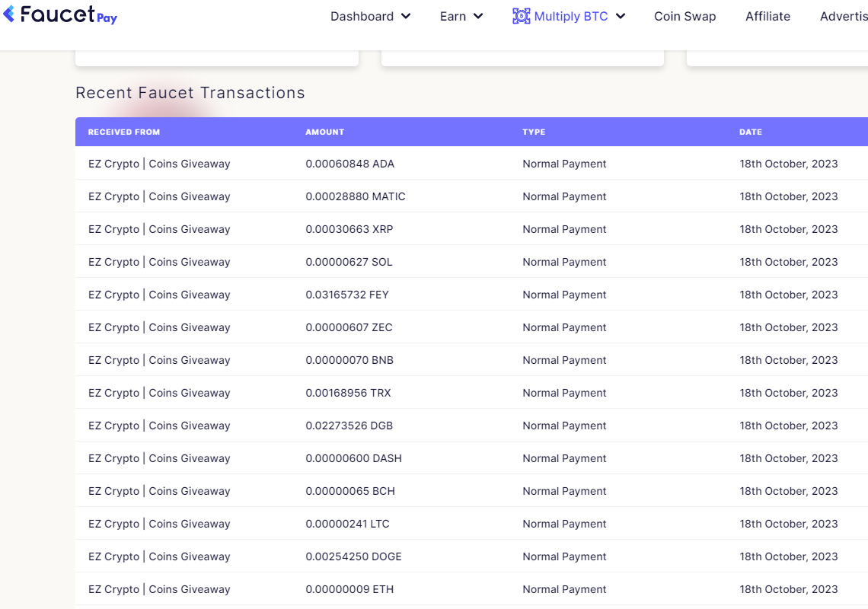Click EZ Crypto sender in ZEC row
Viewport: 868px width, 609px height.
coord(159,327)
